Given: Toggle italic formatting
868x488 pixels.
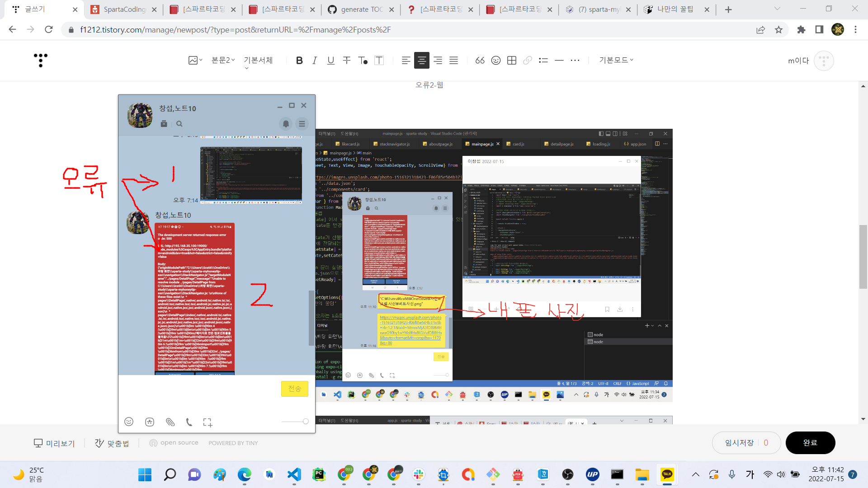Looking at the screenshot, I should 315,60.
